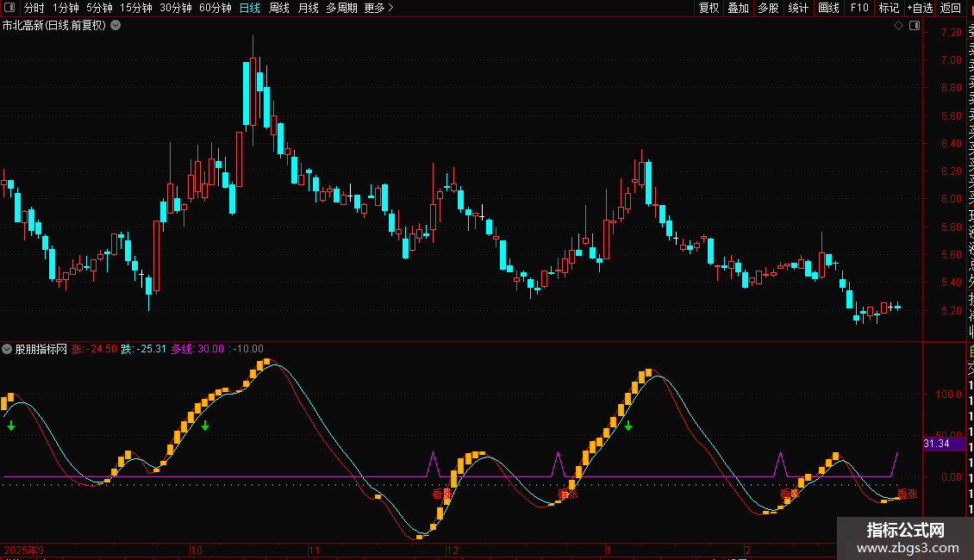974x560 pixels.
Task: Select the 60分钟 period
Action: (215, 8)
